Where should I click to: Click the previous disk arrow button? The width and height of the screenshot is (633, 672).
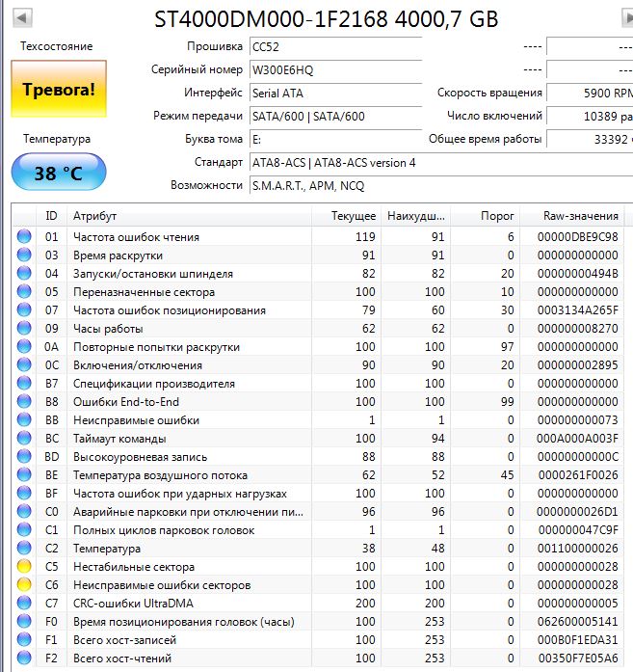point(24,18)
